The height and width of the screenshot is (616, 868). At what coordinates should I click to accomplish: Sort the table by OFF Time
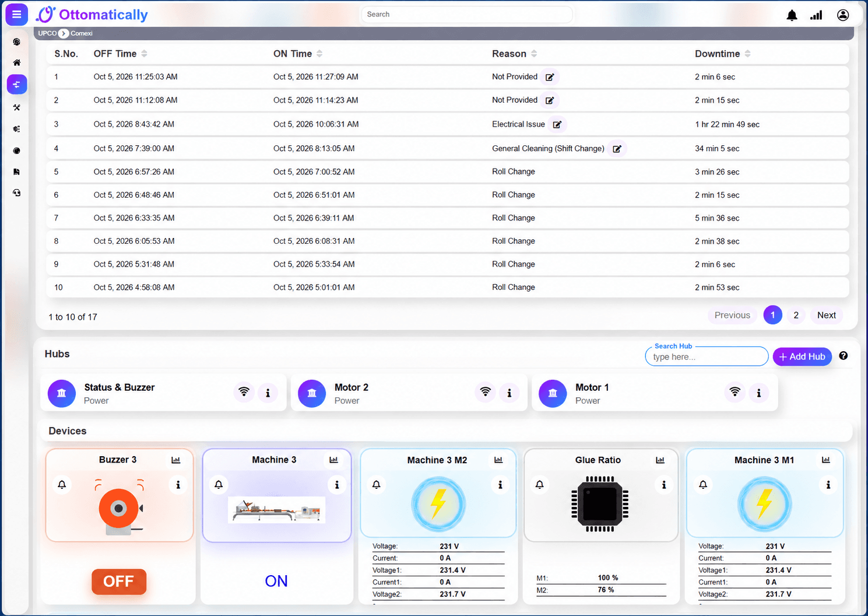tap(144, 54)
